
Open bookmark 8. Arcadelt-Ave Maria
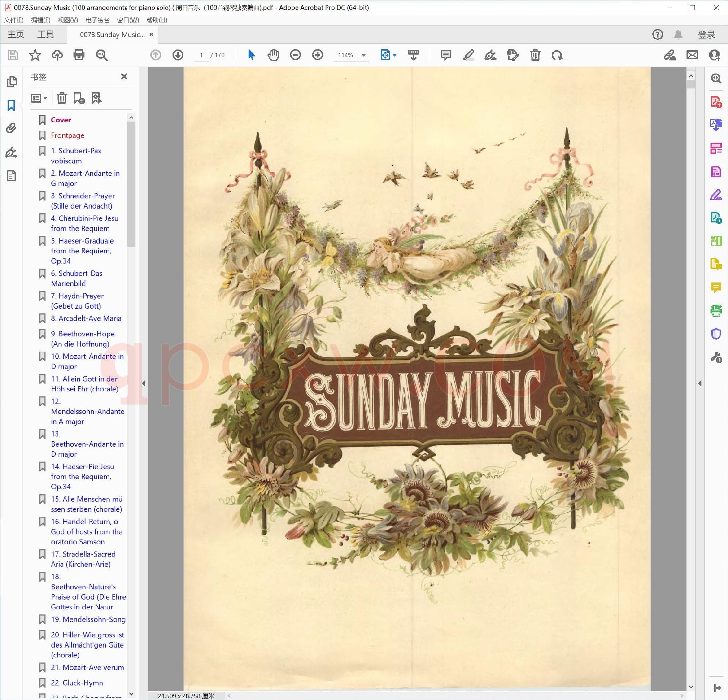click(86, 318)
